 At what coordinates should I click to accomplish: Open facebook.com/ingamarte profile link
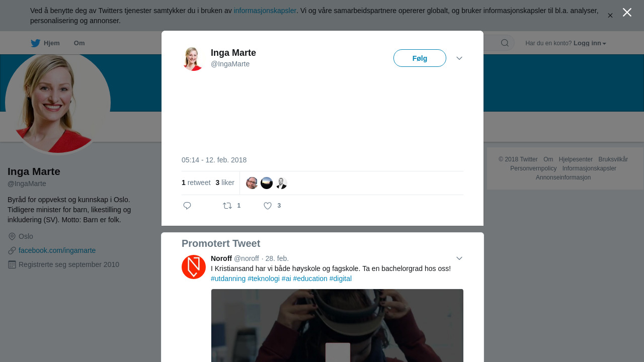point(57,250)
